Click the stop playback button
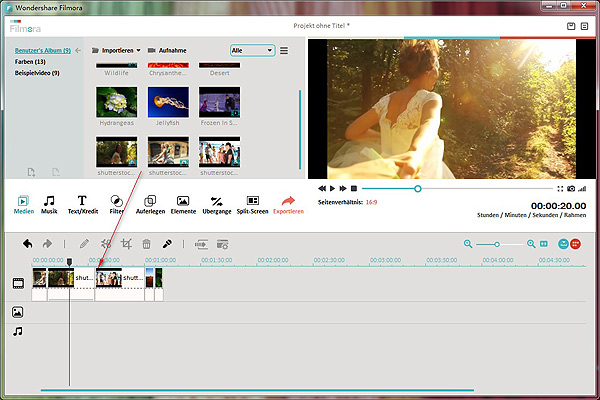Image resolution: width=600 pixels, height=400 pixels. point(354,188)
